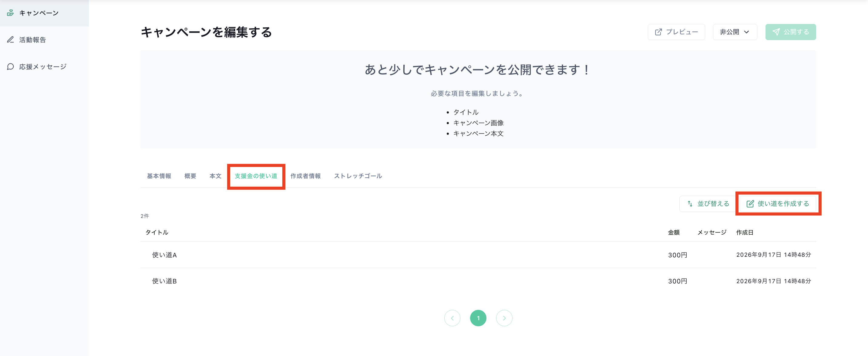Select the 支援金の使い道 tab

coord(256,176)
